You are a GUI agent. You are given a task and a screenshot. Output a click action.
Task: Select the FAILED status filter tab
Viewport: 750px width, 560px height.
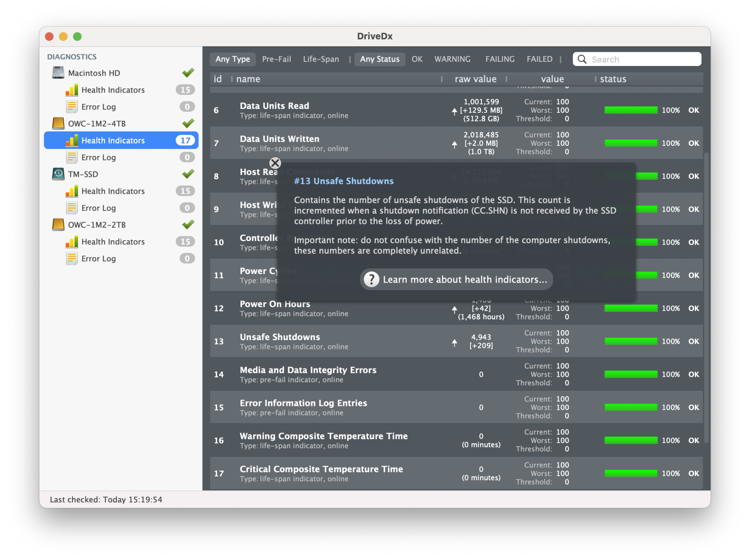pos(539,59)
